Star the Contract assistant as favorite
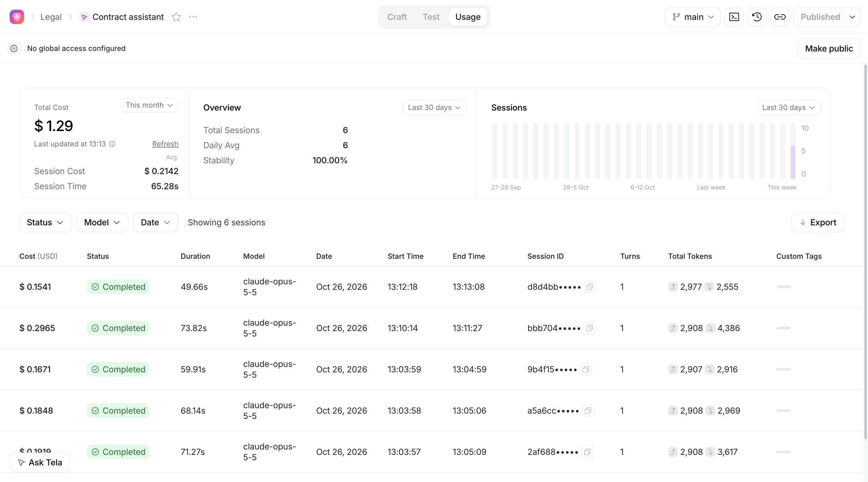Viewport: 868px width, 482px height. click(x=176, y=17)
